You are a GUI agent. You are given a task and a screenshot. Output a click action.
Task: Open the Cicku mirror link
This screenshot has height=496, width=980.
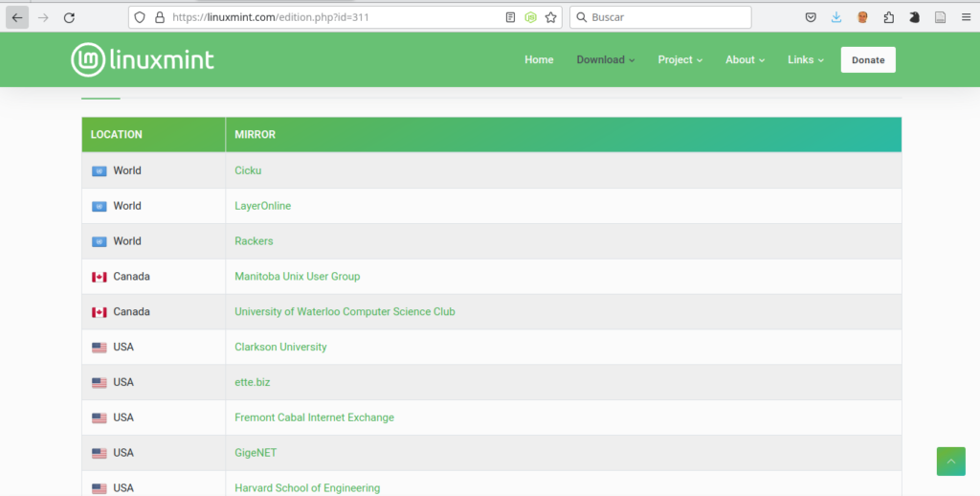point(248,170)
